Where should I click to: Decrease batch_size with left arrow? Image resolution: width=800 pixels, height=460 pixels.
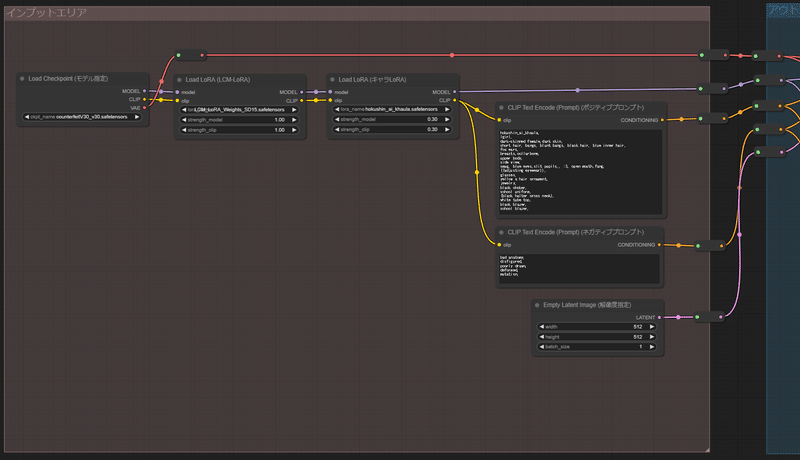(541, 347)
